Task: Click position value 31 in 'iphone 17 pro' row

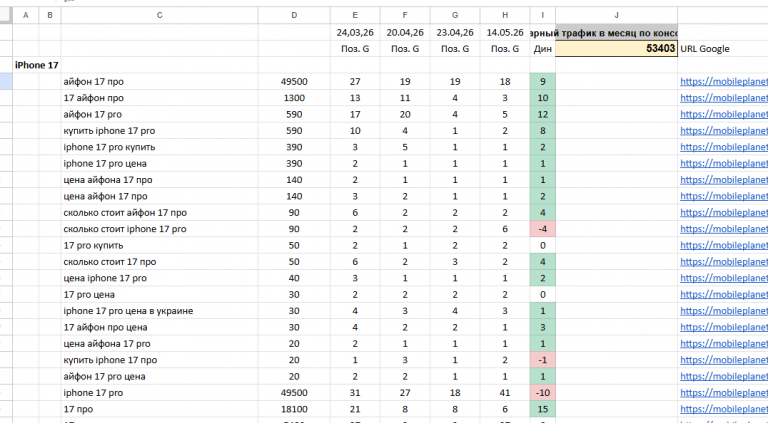Action: click(355, 393)
